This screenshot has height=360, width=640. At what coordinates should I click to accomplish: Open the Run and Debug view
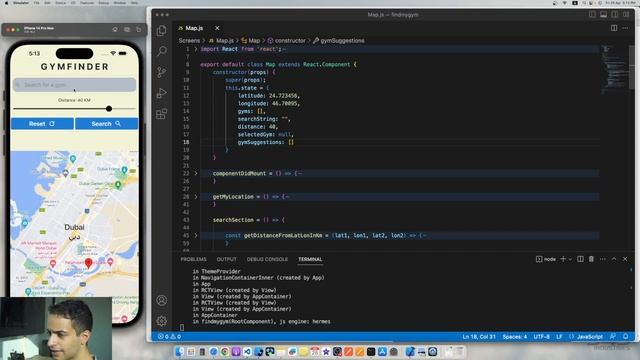[x=162, y=93]
